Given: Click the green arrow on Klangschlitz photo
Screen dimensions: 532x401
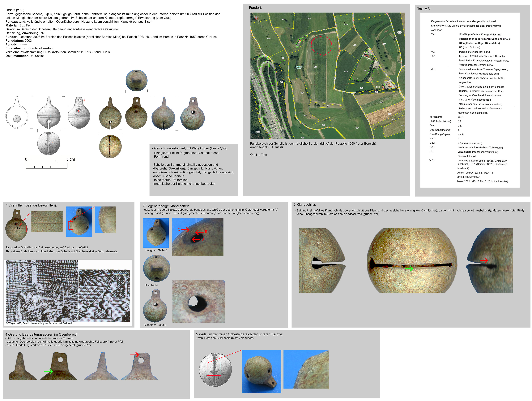Looking at the screenshot, I should pos(409,268).
